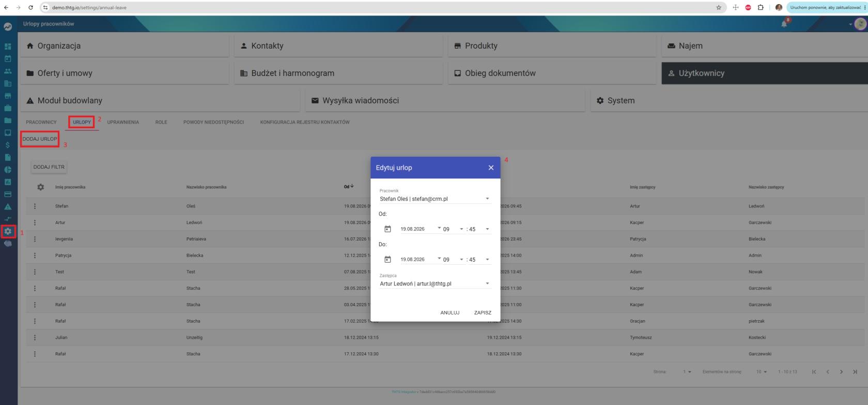Jump to last page arrow

point(855,372)
